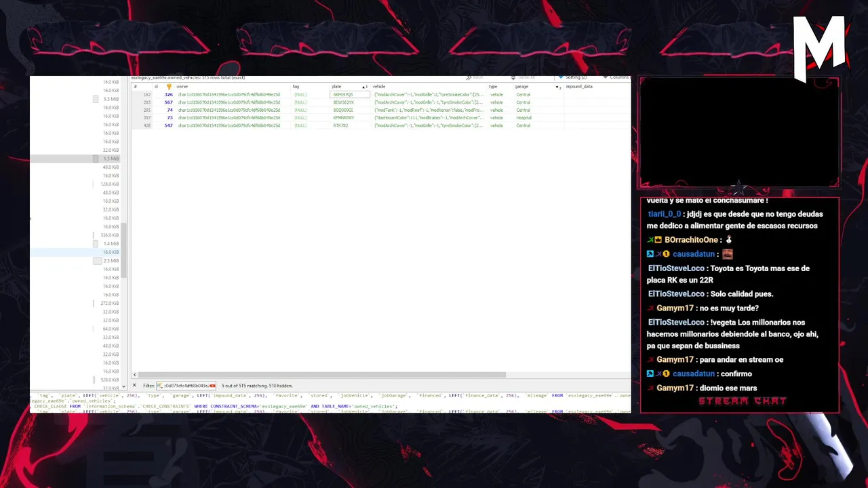Select the 272.0 KiB table row
The width and height of the screenshot is (868, 488).
click(x=75, y=303)
